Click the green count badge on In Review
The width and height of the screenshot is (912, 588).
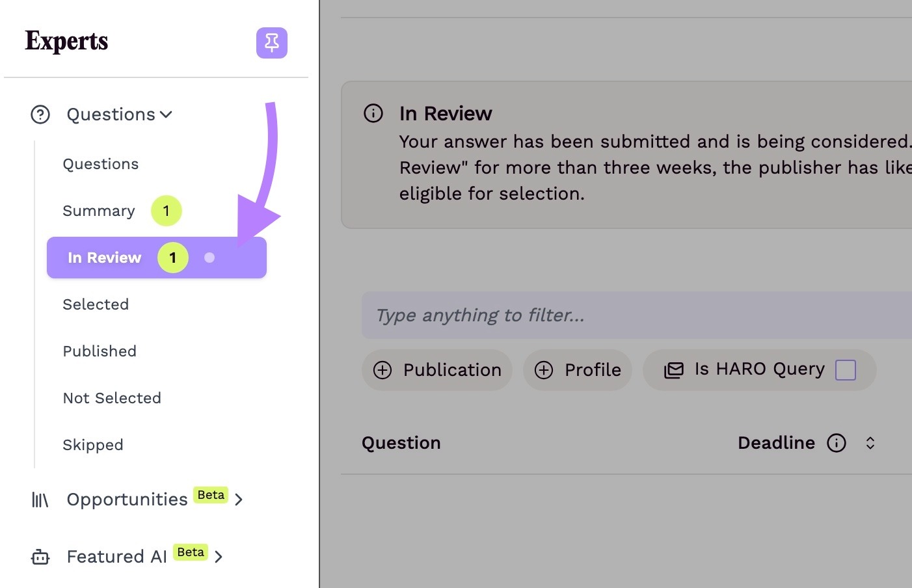(x=172, y=257)
